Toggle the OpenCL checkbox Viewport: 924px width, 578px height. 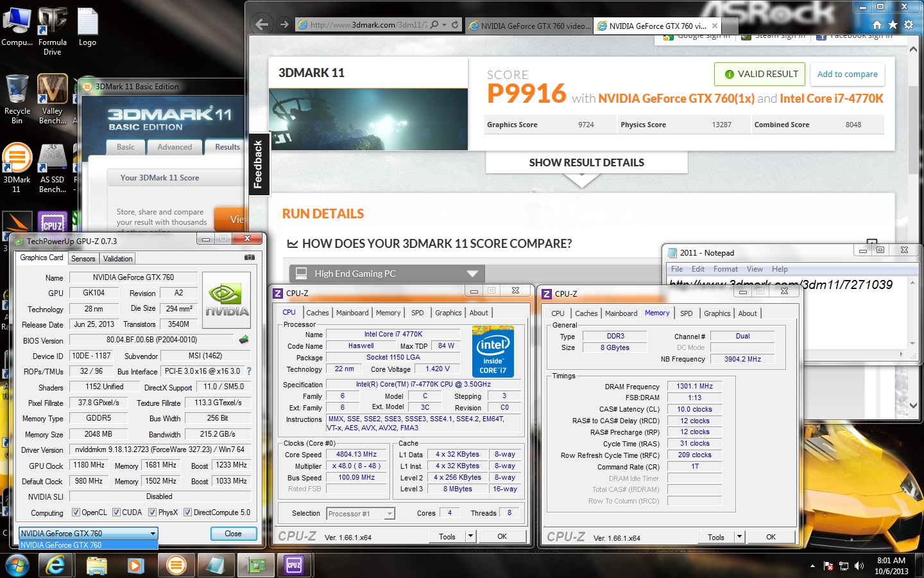76,512
